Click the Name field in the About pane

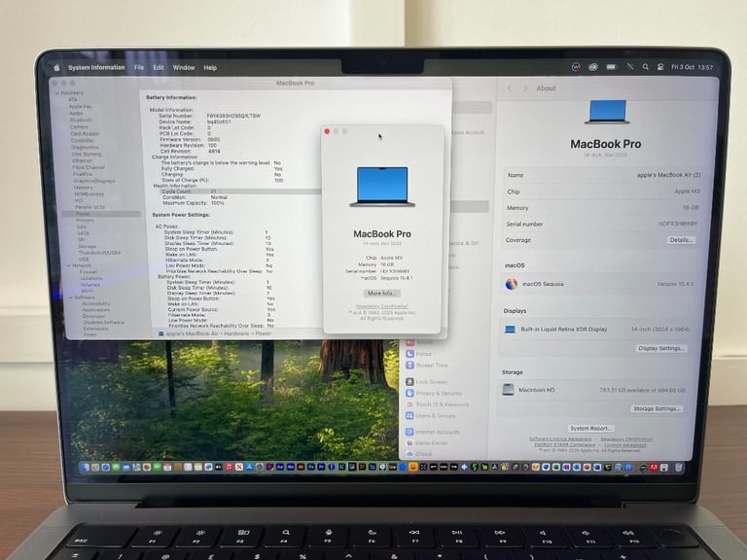click(604, 175)
